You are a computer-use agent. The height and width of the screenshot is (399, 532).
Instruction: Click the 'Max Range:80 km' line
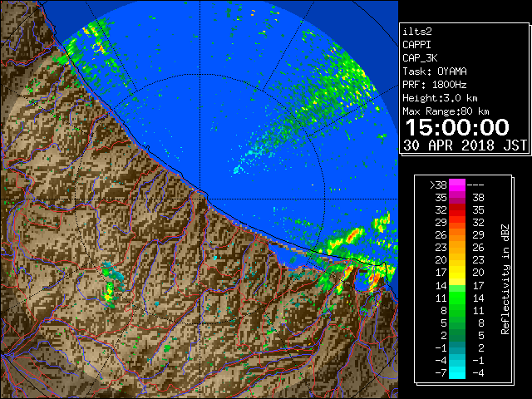click(446, 111)
